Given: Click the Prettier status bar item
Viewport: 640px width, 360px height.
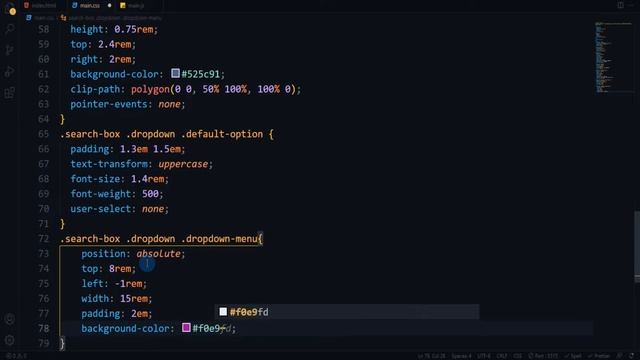Looking at the screenshot, I should [599, 356].
